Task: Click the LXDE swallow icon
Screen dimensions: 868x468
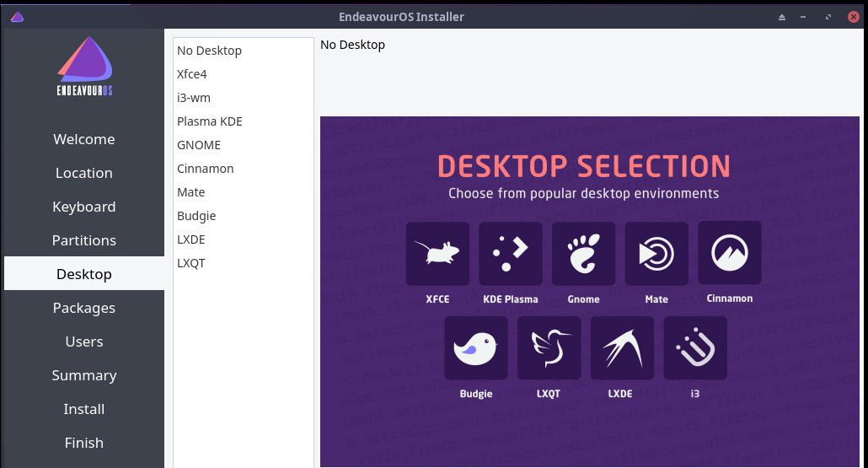Action: [x=622, y=347]
